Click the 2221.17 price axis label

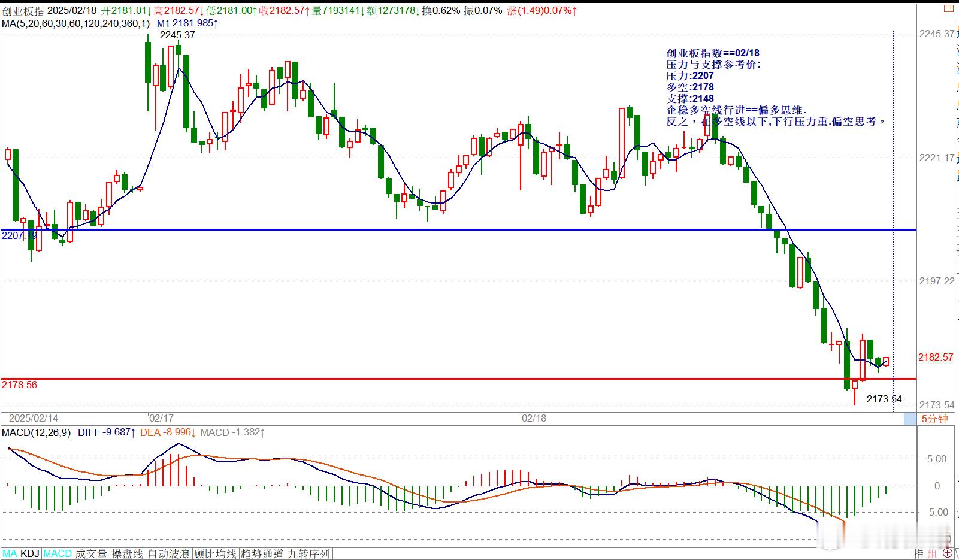[x=936, y=158]
